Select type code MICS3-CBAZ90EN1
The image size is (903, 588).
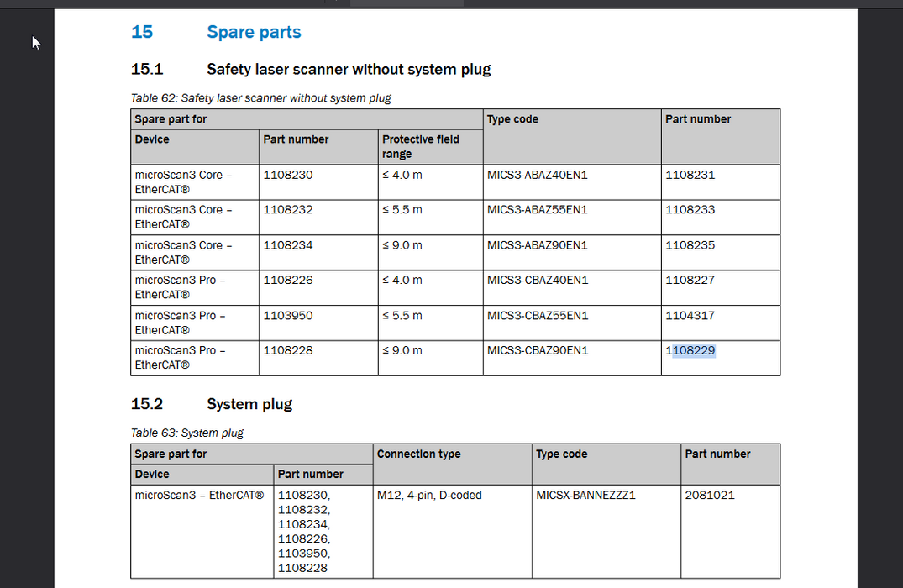538,350
